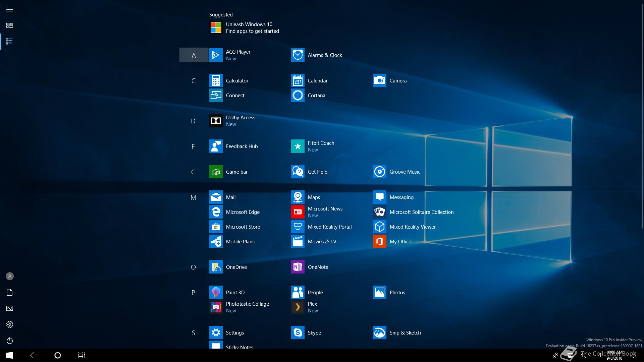
Task: Open Mixed Reality Viewer icon
Action: click(x=379, y=227)
